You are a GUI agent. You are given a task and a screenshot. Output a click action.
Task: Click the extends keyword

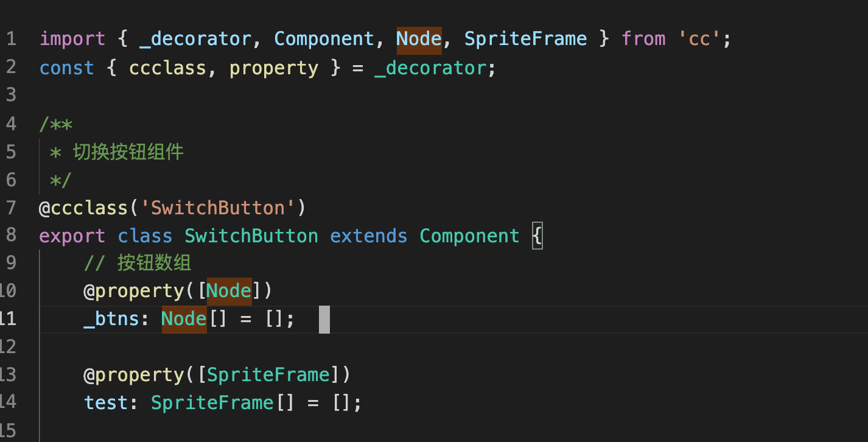pyautogui.click(x=369, y=236)
